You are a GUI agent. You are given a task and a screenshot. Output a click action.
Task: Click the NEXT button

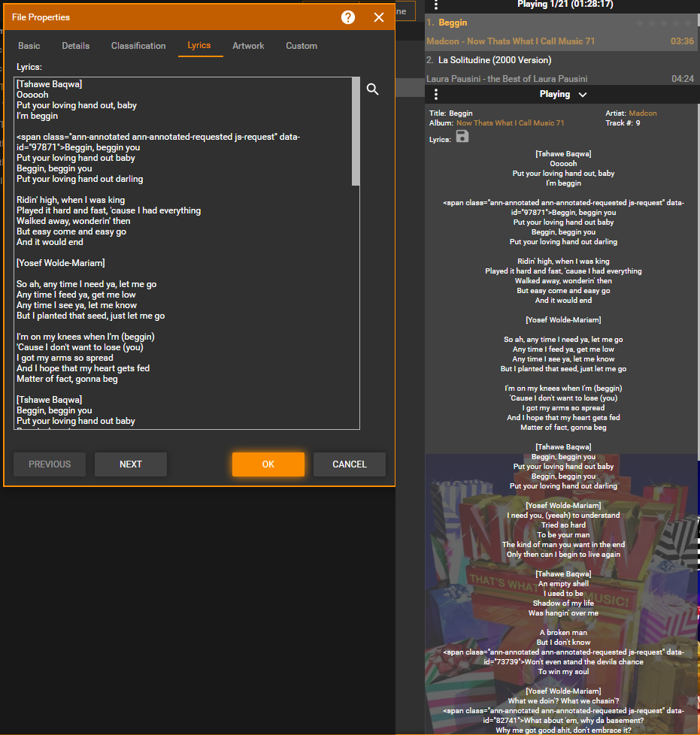(131, 464)
